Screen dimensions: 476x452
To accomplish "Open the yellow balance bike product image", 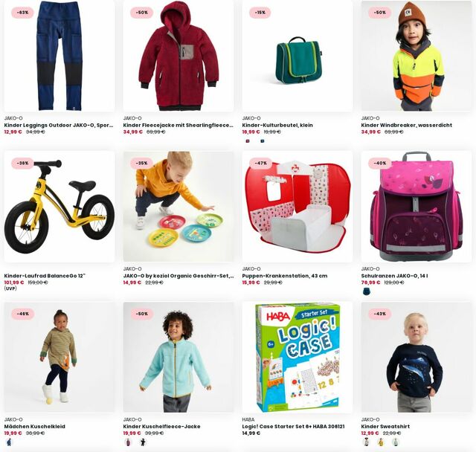I will coord(59,207).
